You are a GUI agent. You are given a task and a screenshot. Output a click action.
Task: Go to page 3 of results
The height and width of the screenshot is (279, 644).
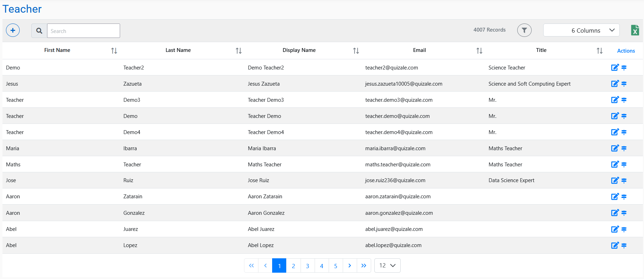click(x=308, y=266)
